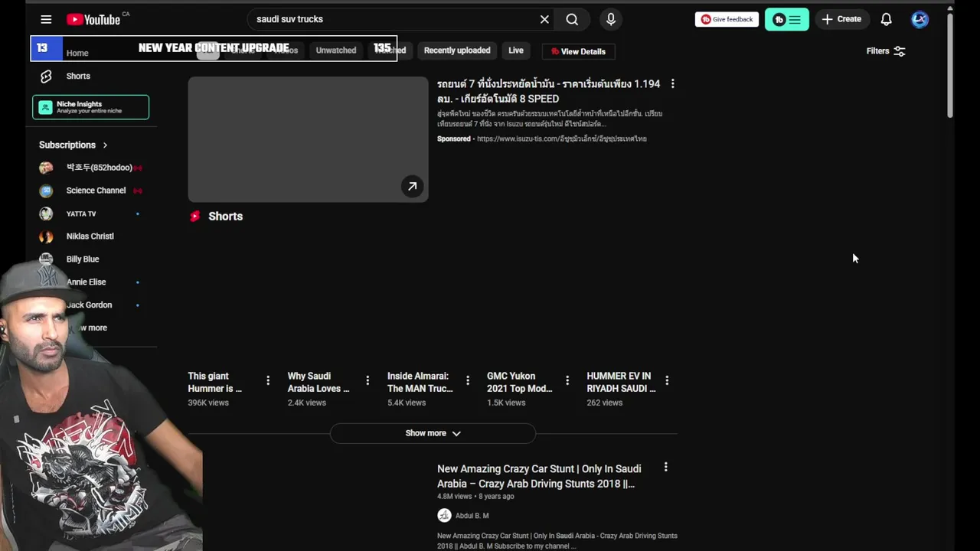The width and height of the screenshot is (980, 551).
Task: Open 'GMC Yukon 2021 Top Mod...' short
Action: 520,382
